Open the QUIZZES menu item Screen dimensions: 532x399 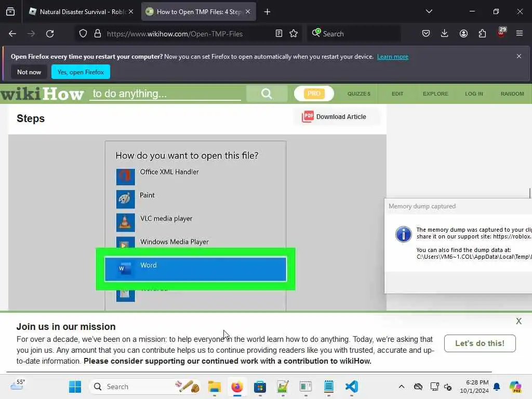point(358,94)
